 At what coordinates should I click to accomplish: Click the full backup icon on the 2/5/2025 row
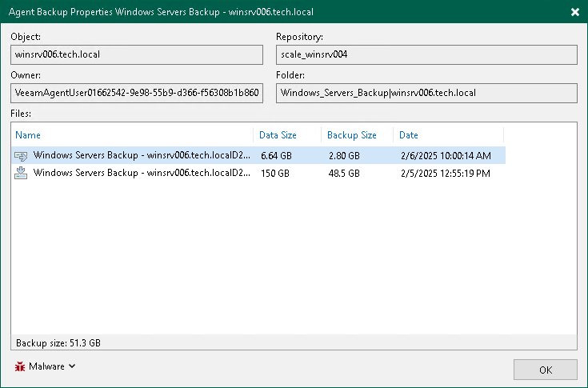(x=21, y=173)
